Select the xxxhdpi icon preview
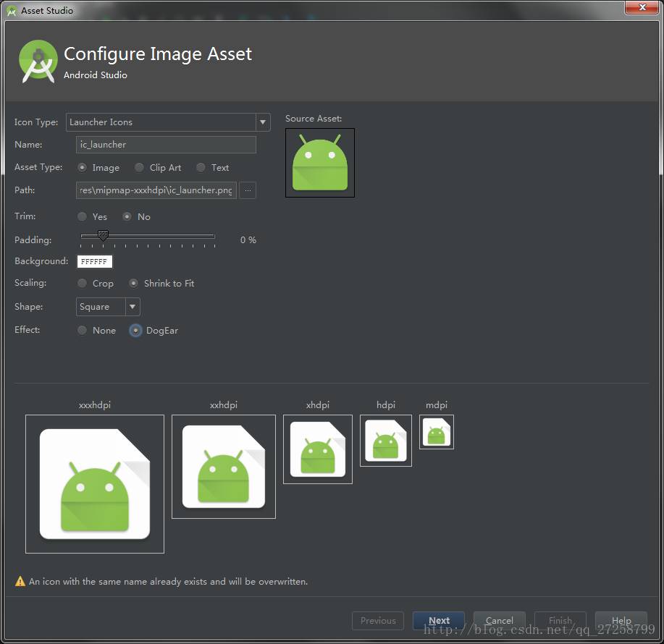664x644 pixels. tap(95, 484)
